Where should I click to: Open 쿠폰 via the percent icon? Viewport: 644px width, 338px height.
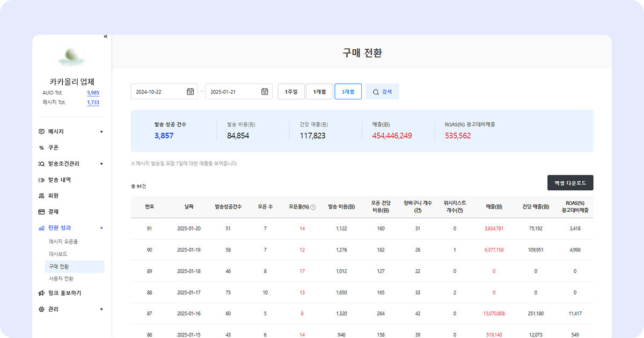[42, 148]
